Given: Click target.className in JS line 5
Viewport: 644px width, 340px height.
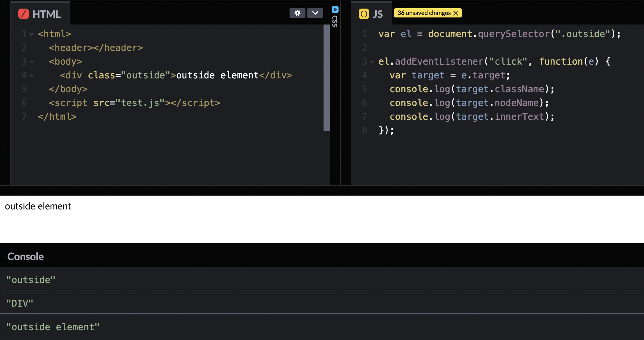Looking at the screenshot, I should point(500,89).
